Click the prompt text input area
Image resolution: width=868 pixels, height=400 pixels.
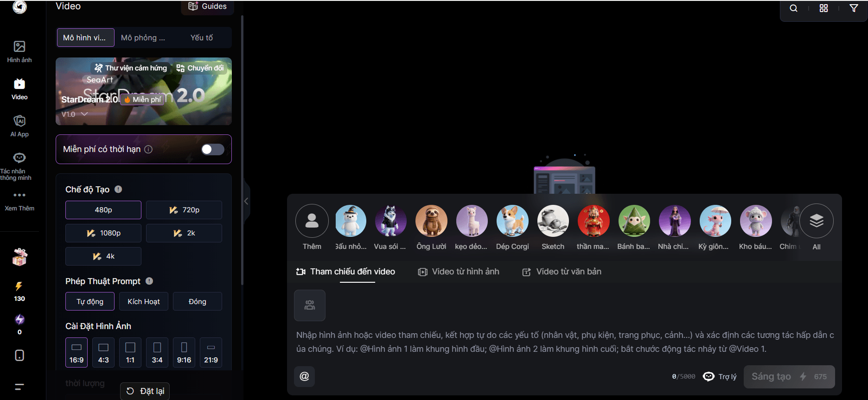tap(565, 342)
